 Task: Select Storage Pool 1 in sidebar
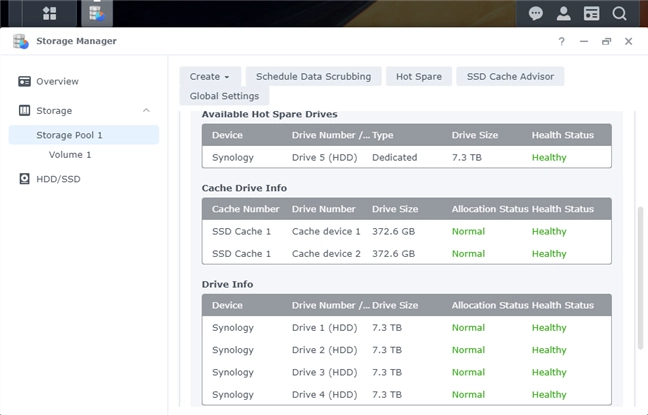tap(84, 135)
